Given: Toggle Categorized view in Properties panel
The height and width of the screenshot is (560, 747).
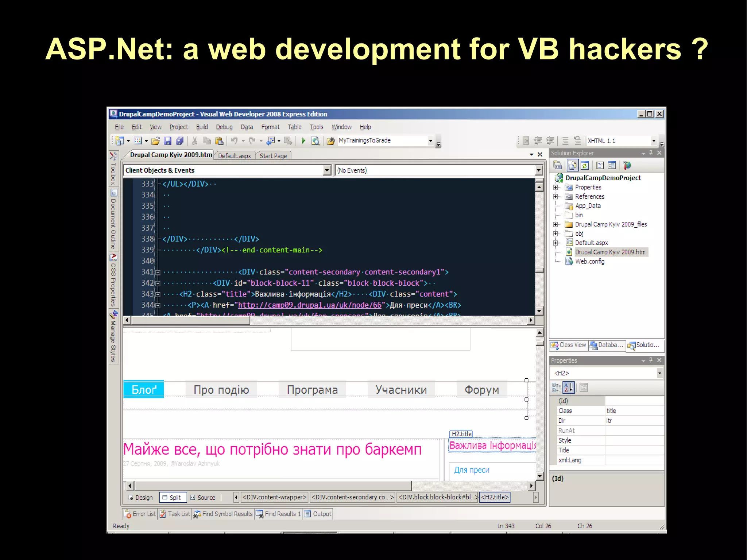Looking at the screenshot, I should (556, 387).
